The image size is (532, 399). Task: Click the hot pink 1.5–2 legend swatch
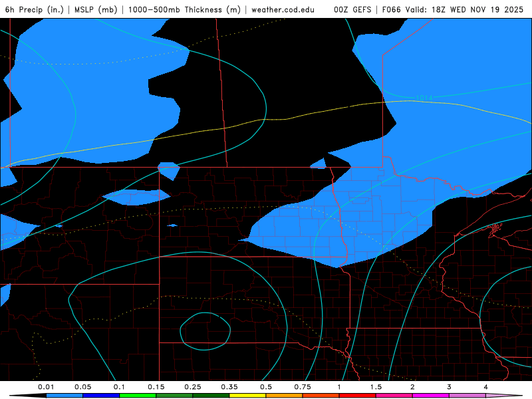tap(394, 396)
